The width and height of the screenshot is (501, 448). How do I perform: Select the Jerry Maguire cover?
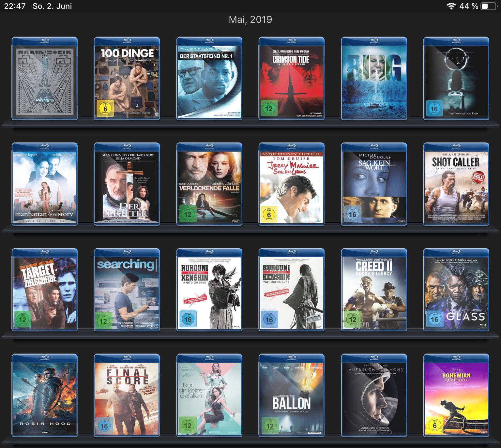click(292, 184)
